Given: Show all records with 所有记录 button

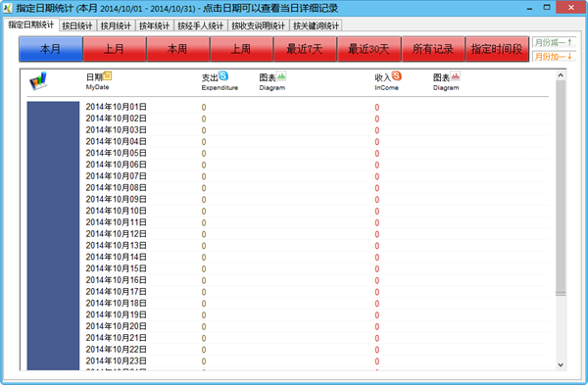Looking at the screenshot, I should tap(433, 49).
